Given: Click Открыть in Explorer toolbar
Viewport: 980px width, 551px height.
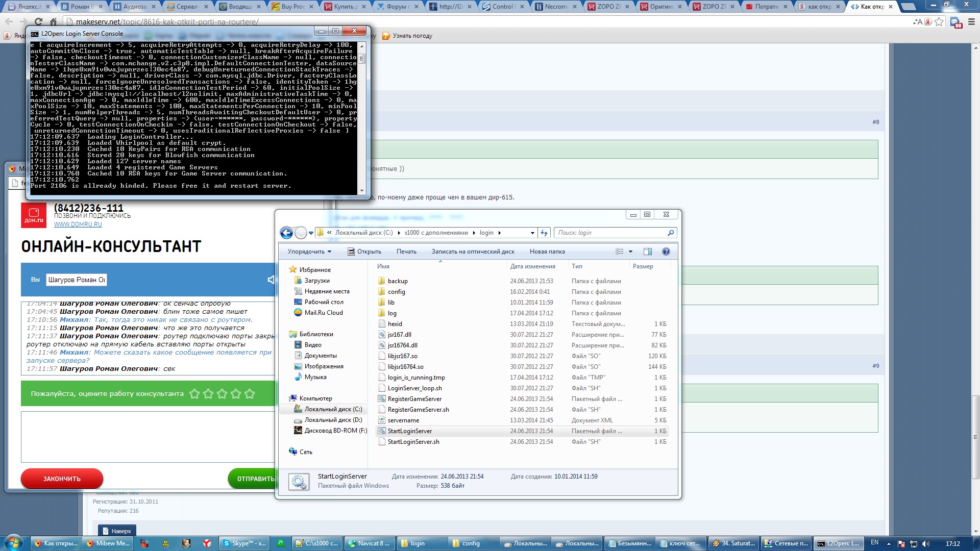Looking at the screenshot, I should coord(364,252).
